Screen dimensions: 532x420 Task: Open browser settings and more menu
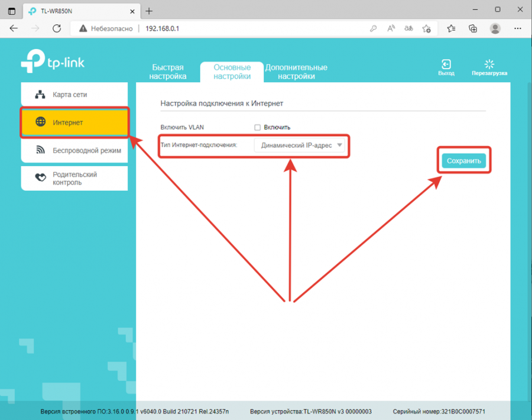[x=517, y=28]
